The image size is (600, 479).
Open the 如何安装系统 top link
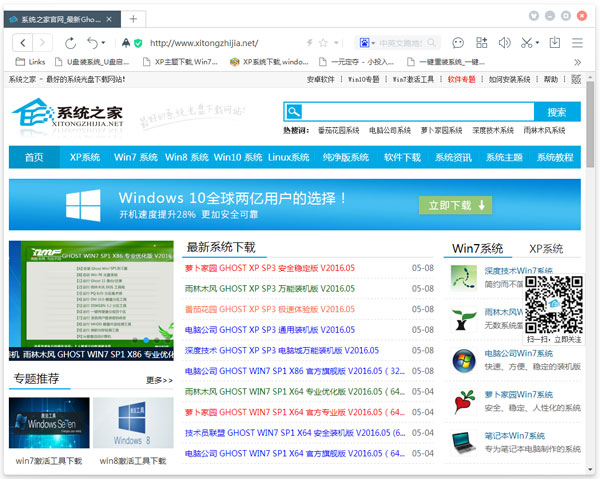pos(509,79)
